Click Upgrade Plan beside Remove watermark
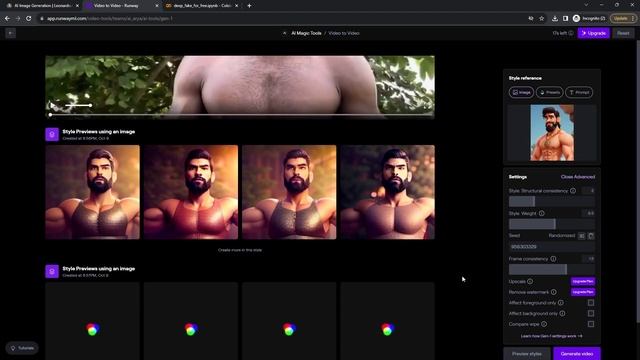The image size is (640, 360). click(x=583, y=292)
